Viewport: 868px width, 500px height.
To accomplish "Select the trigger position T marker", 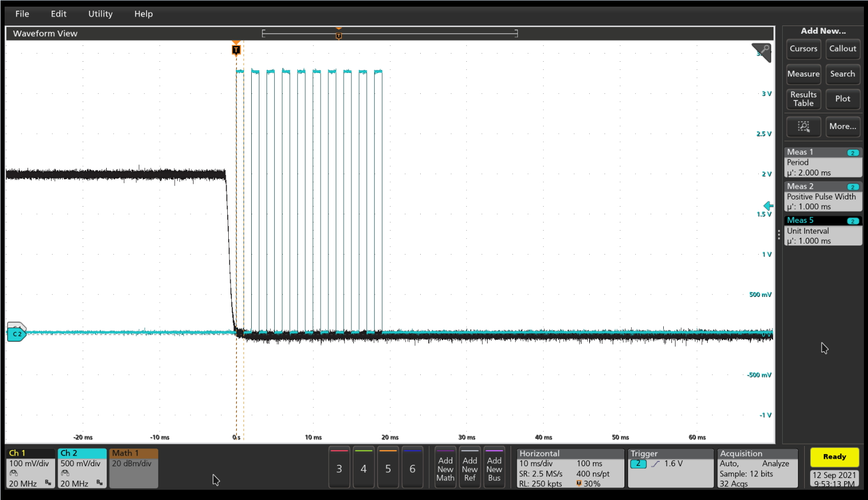I will click(236, 49).
